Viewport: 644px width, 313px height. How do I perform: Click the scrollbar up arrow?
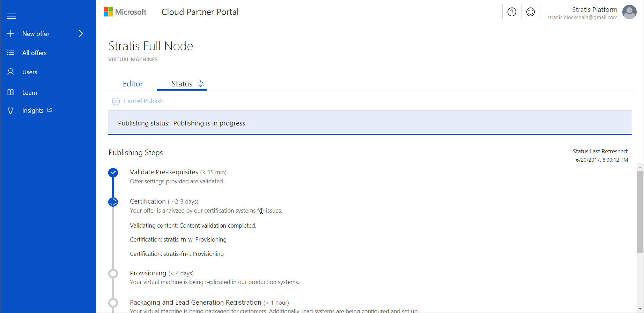click(640, 167)
